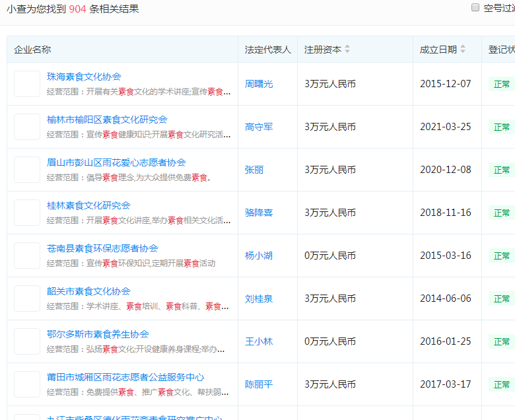Click 0万元人民币 in 杨小湖's row
This screenshot has height=420, width=515.
pos(330,256)
